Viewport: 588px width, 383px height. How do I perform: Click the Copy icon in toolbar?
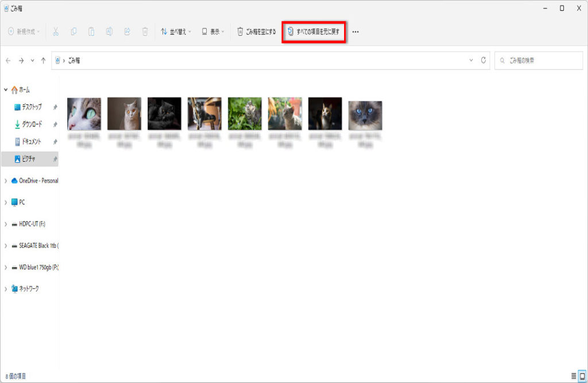point(73,32)
